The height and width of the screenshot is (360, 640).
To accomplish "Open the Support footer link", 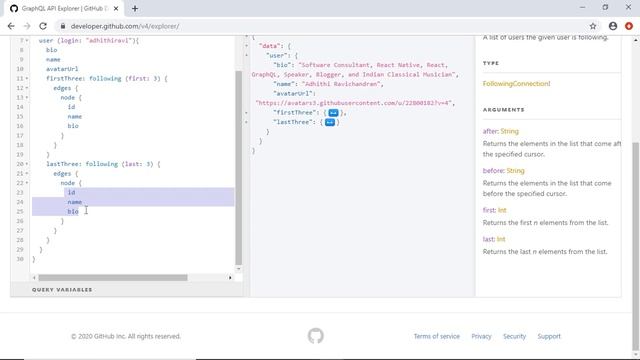I will (x=549, y=336).
